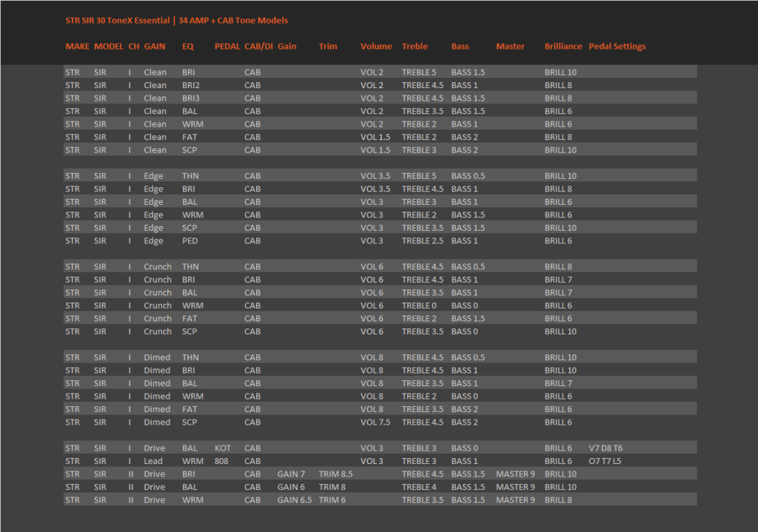Select the 'PED' EQ cell
The width and height of the screenshot is (758, 532).
tap(190, 240)
